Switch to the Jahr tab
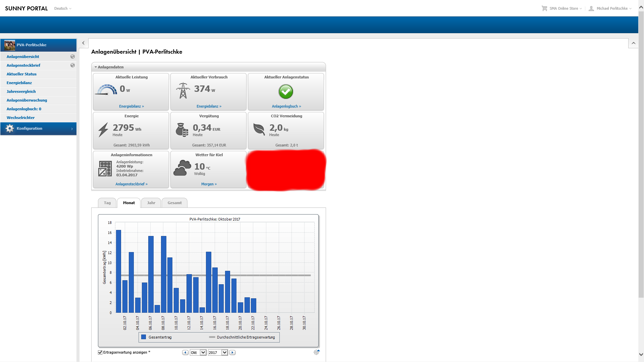The width and height of the screenshot is (644, 362). coord(151,203)
